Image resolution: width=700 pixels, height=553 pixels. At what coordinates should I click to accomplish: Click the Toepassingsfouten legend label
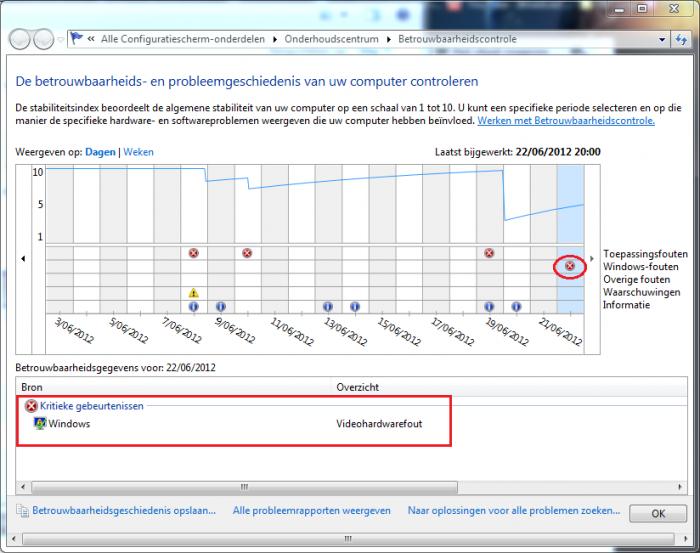[645, 254]
